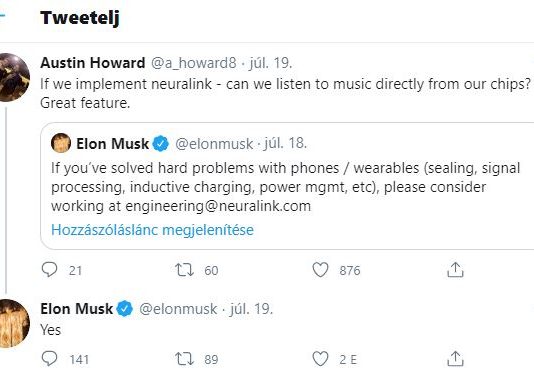Click reply icon on Austin Howard's tweet
534x378 pixels.
click(x=49, y=270)
